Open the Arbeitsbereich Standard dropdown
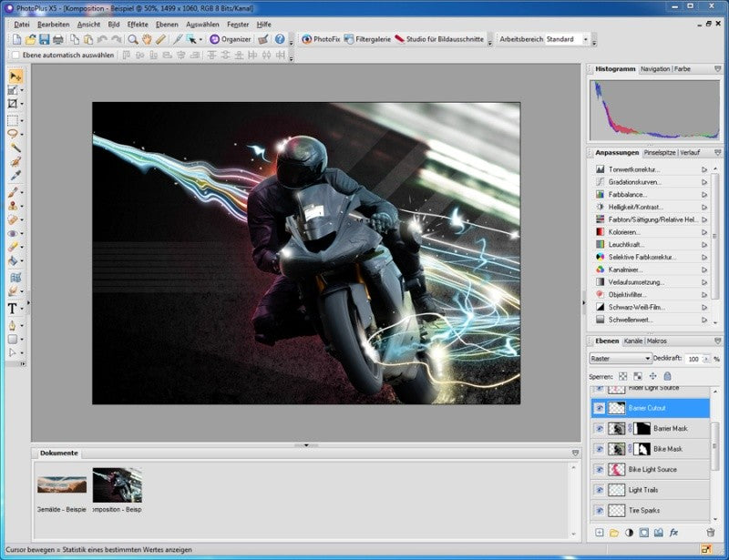The width and height of the screenshot is (729, 560). (x=567, y=39)
